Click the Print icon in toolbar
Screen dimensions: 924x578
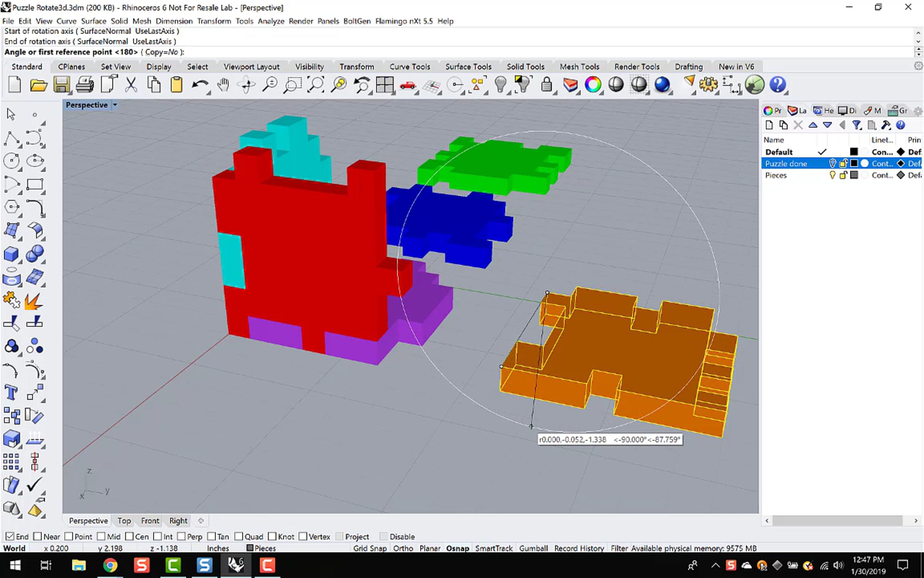[x=85, y=84]
